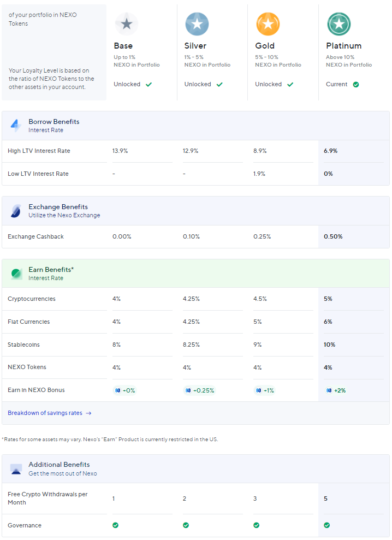Click the Borrow Benefits lightning icon
Screen dimensions: 392x540
(16, 126)
